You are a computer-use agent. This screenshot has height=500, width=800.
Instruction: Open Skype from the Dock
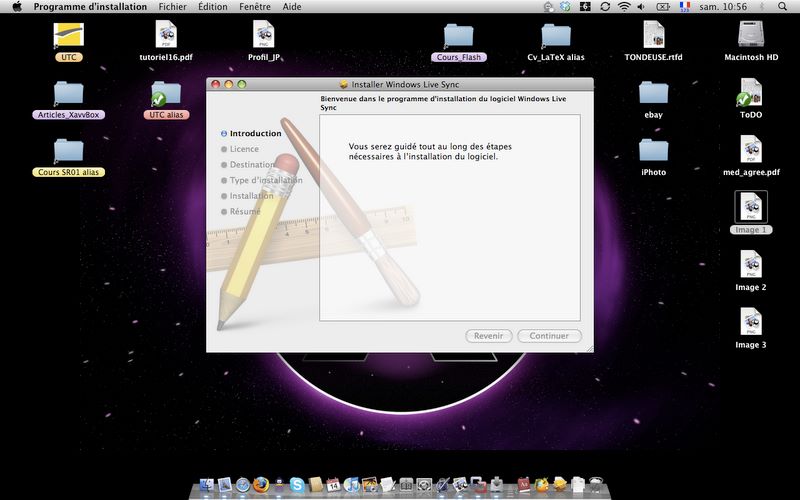point(297,485)
